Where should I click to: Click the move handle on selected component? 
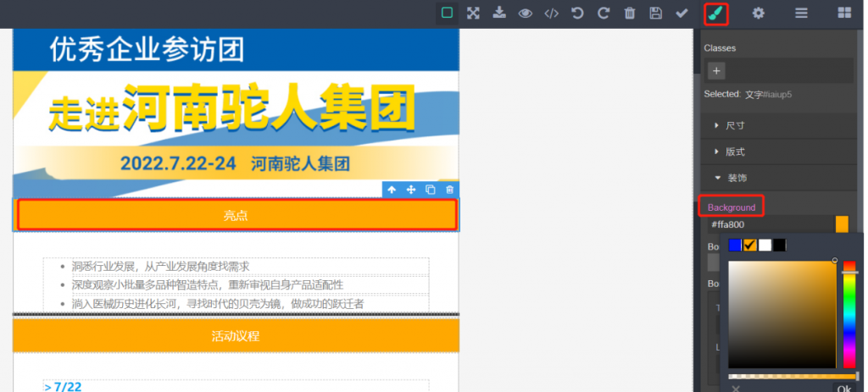click(x=411, y=190)
